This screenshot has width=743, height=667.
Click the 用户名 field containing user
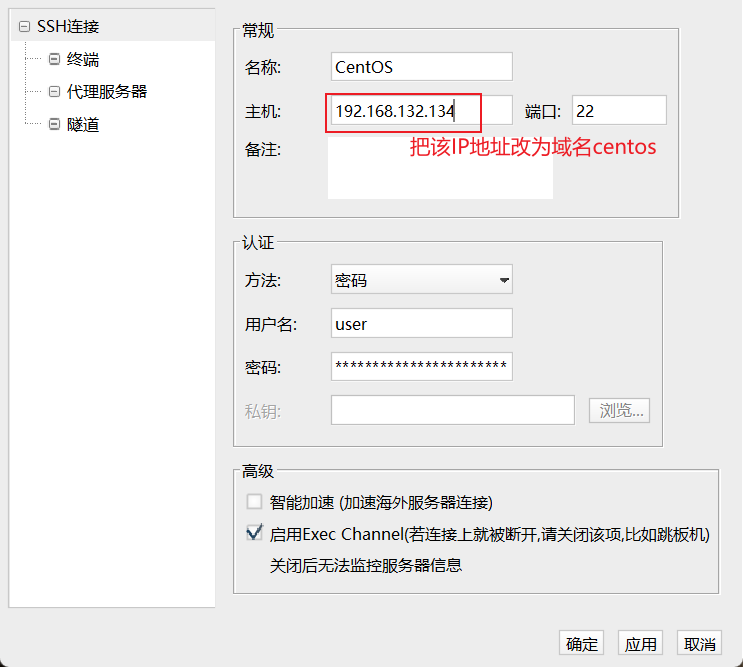pyautogui.click(x=422, y=323)
